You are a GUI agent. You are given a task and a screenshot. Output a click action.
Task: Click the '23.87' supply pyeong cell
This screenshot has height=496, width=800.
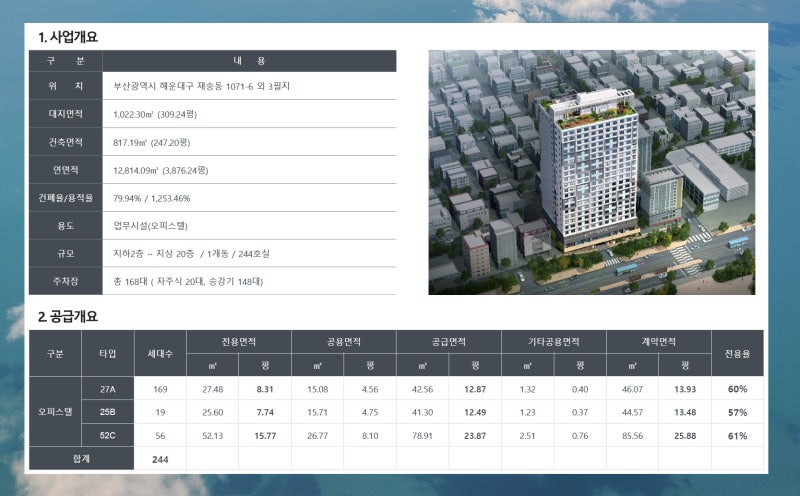pyautogui.click(x=475, y=435)
